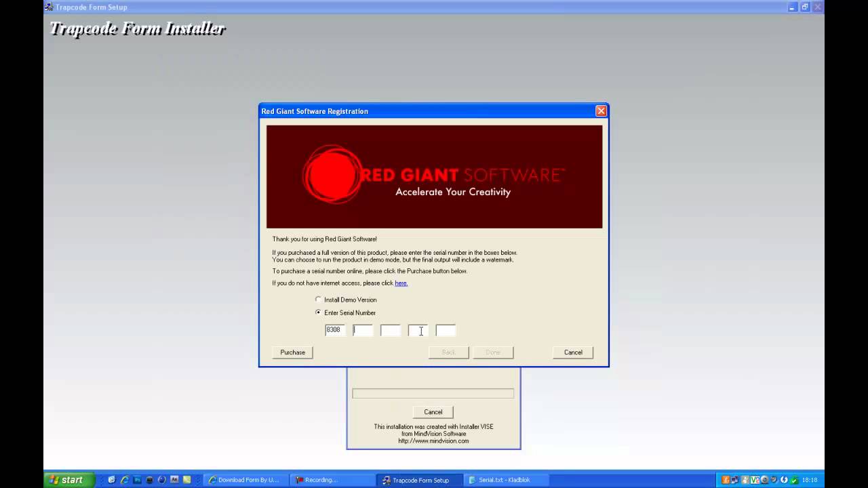Launch After Effects from Quick Launch
Viewport: 868px width, 488px height.
click(174, 480)
